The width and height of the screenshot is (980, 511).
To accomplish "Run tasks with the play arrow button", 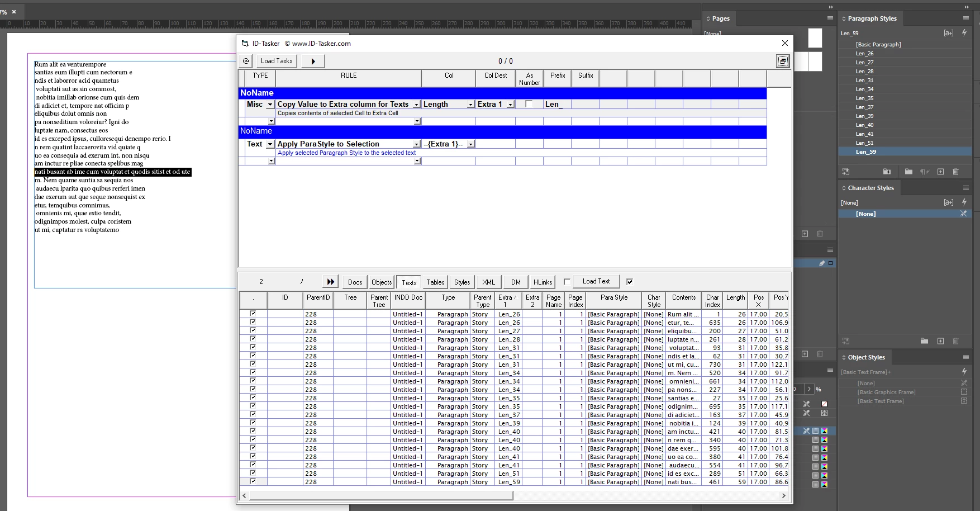I will (313, 61).
